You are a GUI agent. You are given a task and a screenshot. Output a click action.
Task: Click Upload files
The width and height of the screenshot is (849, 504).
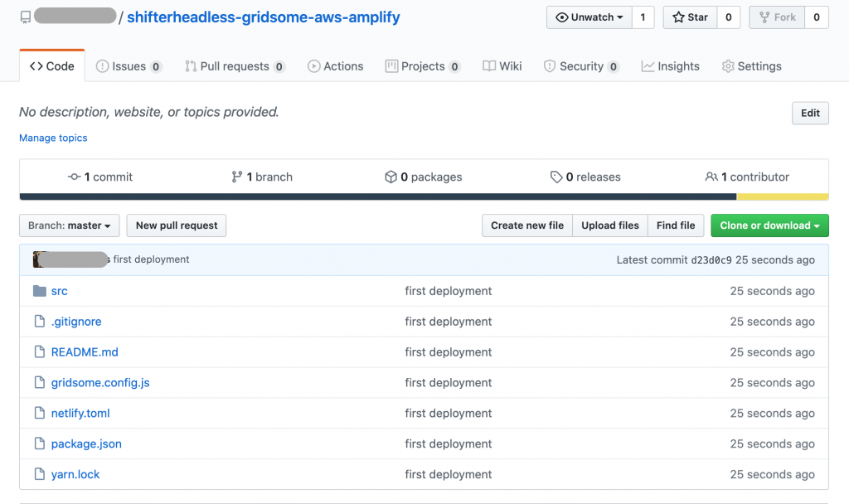[x=609, y=225]
